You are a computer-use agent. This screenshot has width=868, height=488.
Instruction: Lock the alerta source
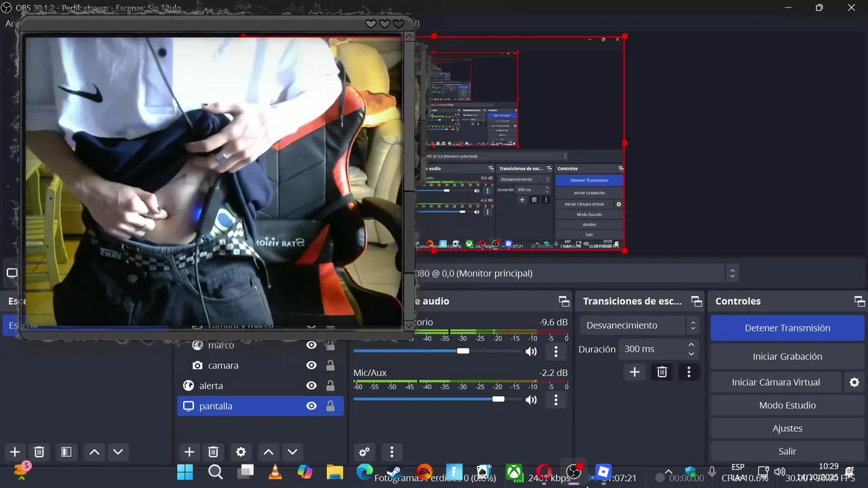(x=330, y=386)
